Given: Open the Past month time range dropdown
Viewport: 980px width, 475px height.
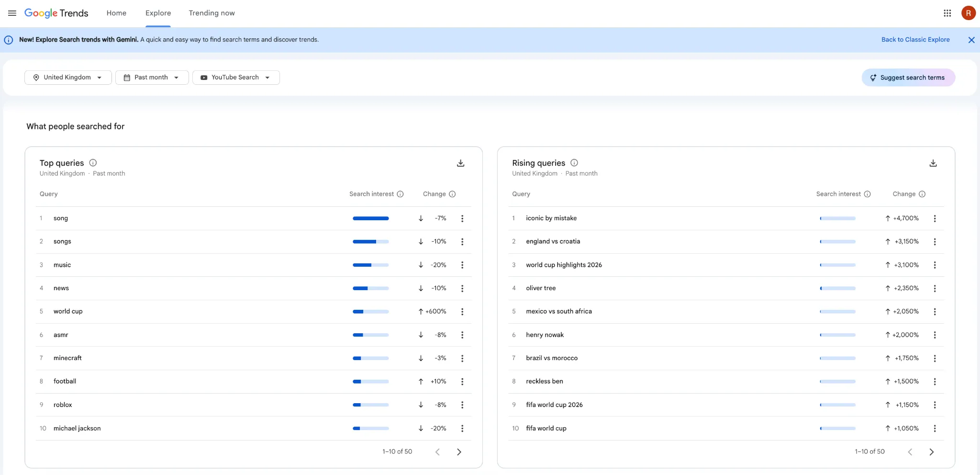Looking at the screenshot, I should (x=152, y=78).
